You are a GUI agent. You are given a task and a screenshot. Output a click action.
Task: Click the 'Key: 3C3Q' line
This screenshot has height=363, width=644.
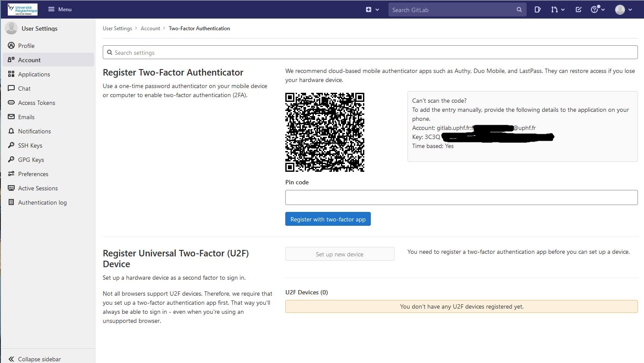[483, 137]
